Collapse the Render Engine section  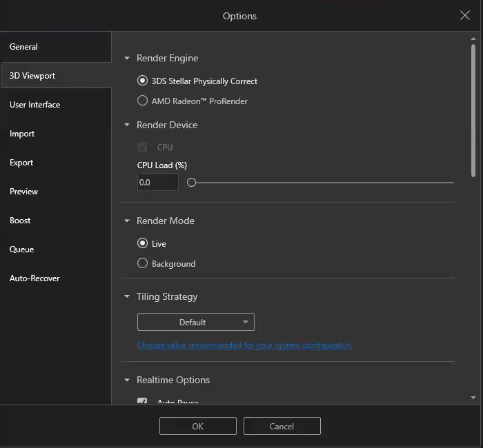[127, 58]
